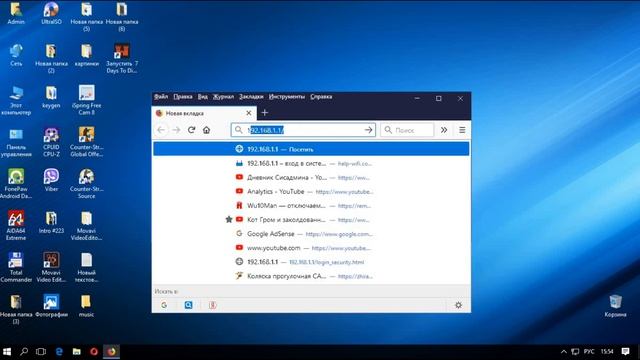Select the Дневник Сисадмина suggestion
The height and width of the screenshot is (360, 640).
tap(311, 178)
